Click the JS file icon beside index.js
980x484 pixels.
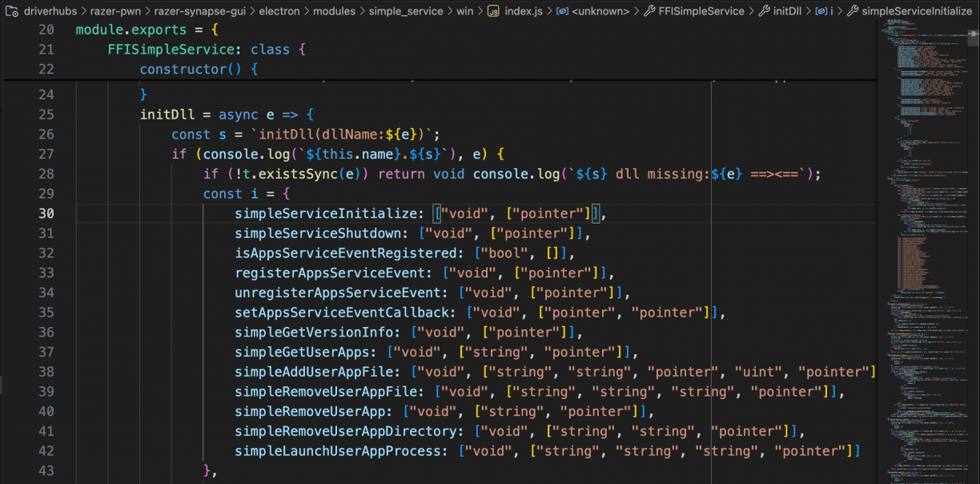point(493,11)
